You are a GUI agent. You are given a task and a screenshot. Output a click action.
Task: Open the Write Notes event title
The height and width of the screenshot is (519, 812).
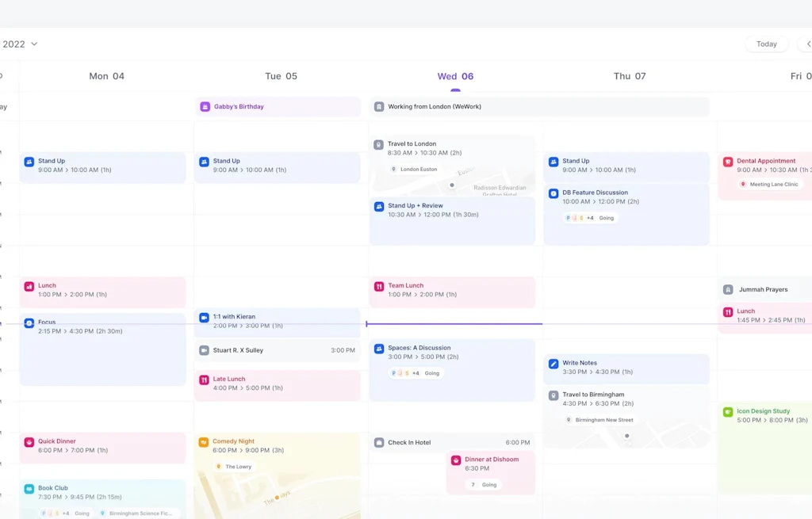(x=580, y=363)
